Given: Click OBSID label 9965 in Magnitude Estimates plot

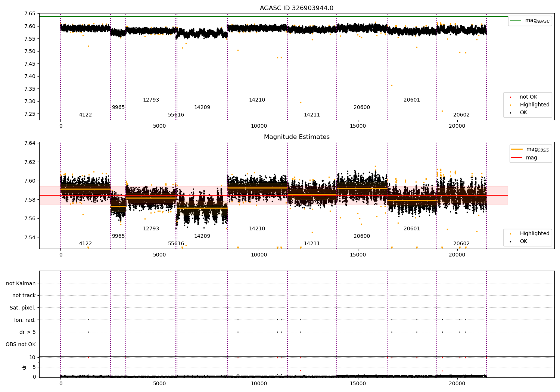Looking at the screenshot, I should click(118, 236).
